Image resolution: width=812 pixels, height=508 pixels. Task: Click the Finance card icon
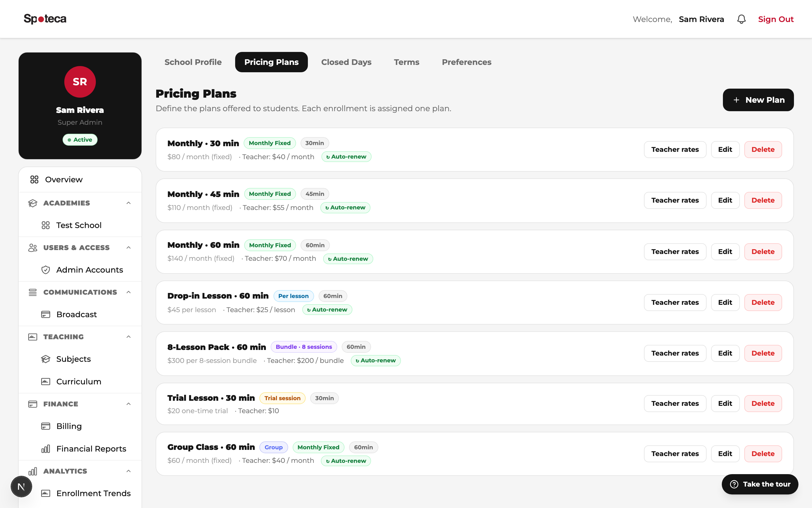(32, 404)
